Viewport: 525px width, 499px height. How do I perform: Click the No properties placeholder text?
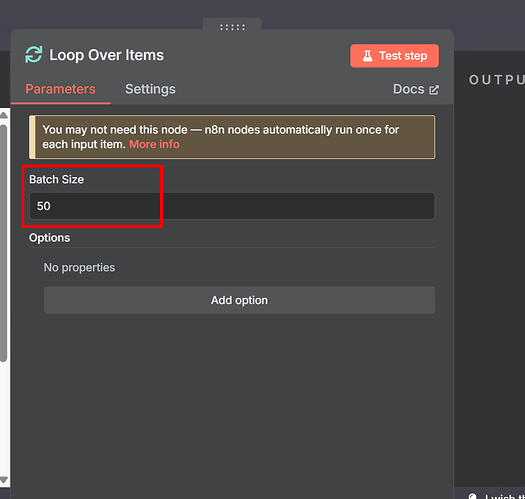point(79,267)
